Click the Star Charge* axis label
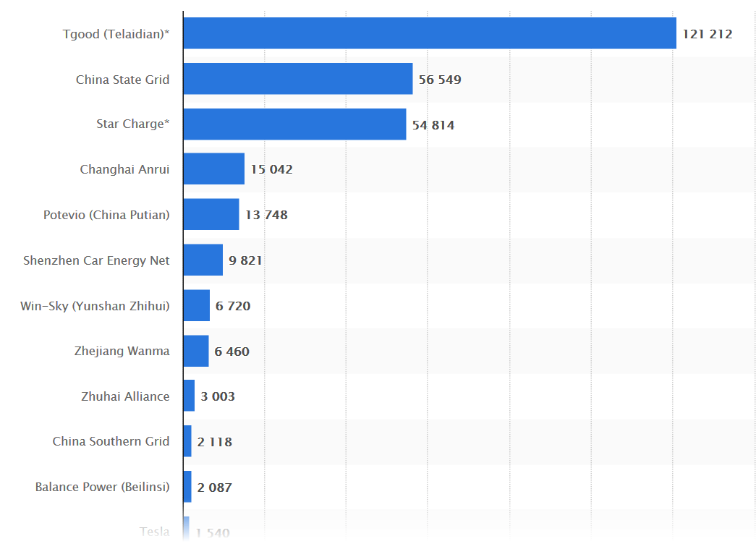Image resolution: width=756 pixels, height=549 pixels. click(x=132, y=124)
